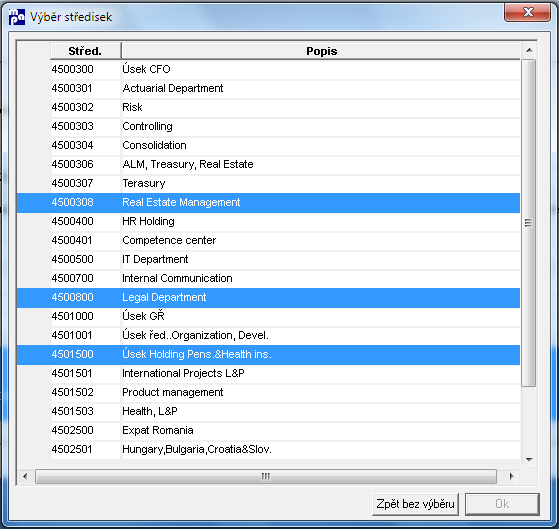Click code cell 4500307
The width and height of the screenshot is (559, 529).
point(86,183)
